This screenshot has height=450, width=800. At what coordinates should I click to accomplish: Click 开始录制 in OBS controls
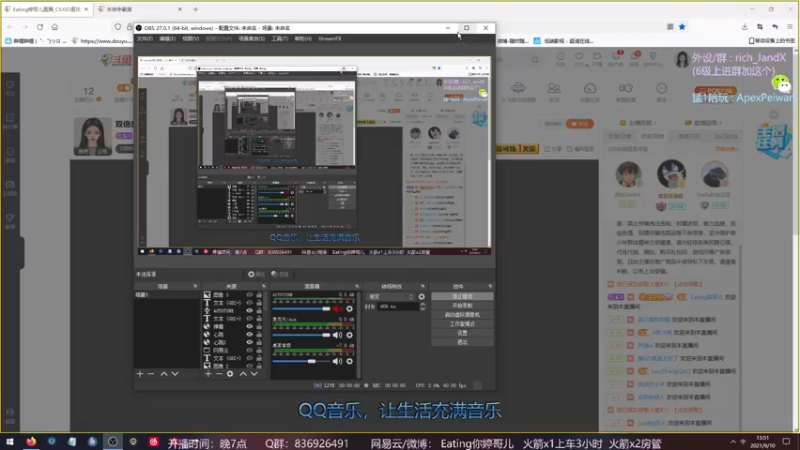[x=462, y=306]
